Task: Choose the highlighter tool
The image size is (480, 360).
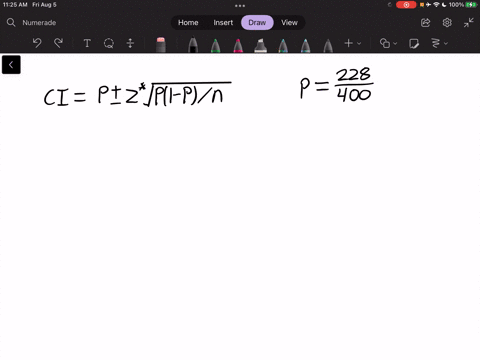Action: pos(260,45)
